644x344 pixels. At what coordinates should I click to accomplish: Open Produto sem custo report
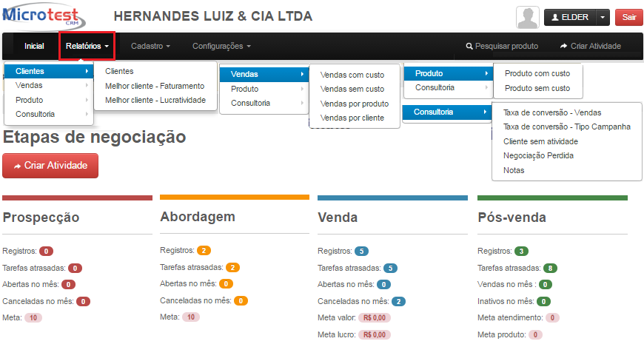tap(537, 88)
